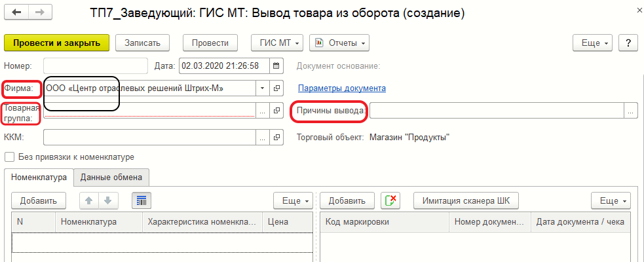Click the Отчеты chart icon
644x262 pixels.
pyautogui.click(x=320, y=43)
